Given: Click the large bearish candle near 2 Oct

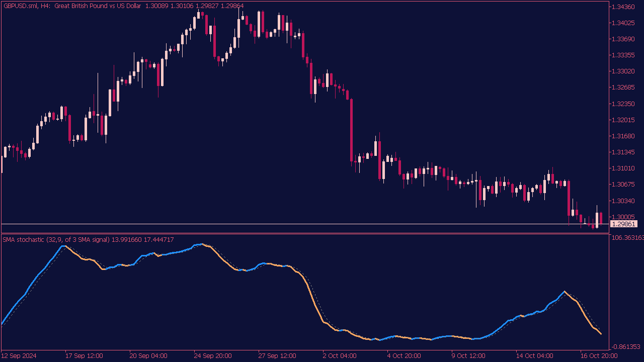Looking at the screenshot, I should point(352,131).
